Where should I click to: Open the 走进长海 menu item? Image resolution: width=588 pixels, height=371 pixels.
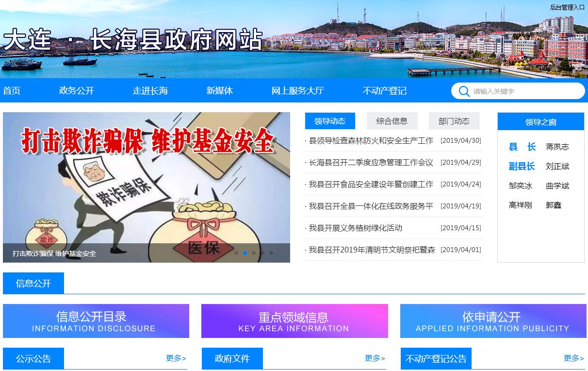coord(150,91)
